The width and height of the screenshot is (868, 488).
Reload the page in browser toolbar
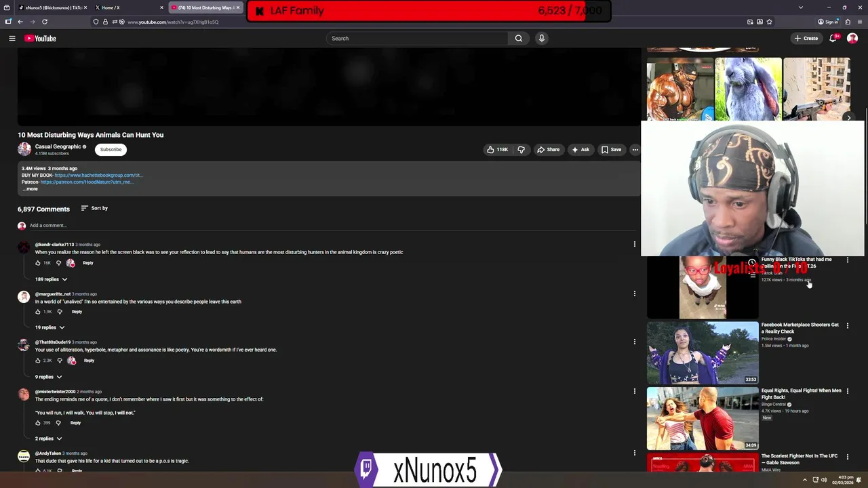[x=45, y=22]
